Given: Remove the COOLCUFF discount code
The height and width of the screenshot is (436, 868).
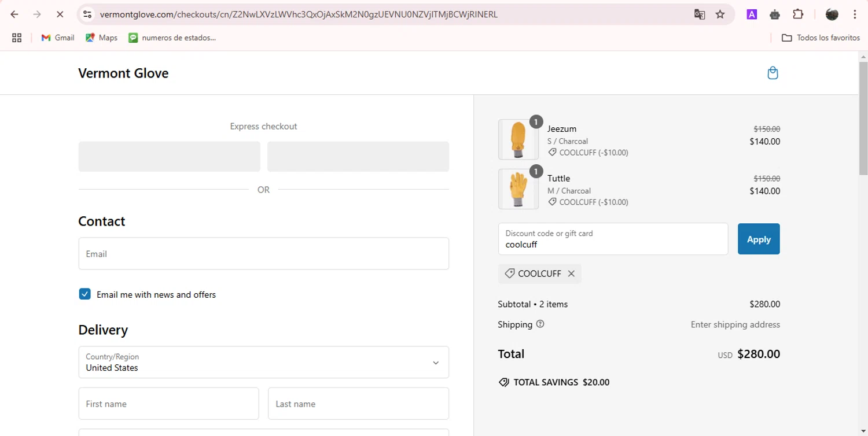Looking at the screenshot, I should pos(571,274).
